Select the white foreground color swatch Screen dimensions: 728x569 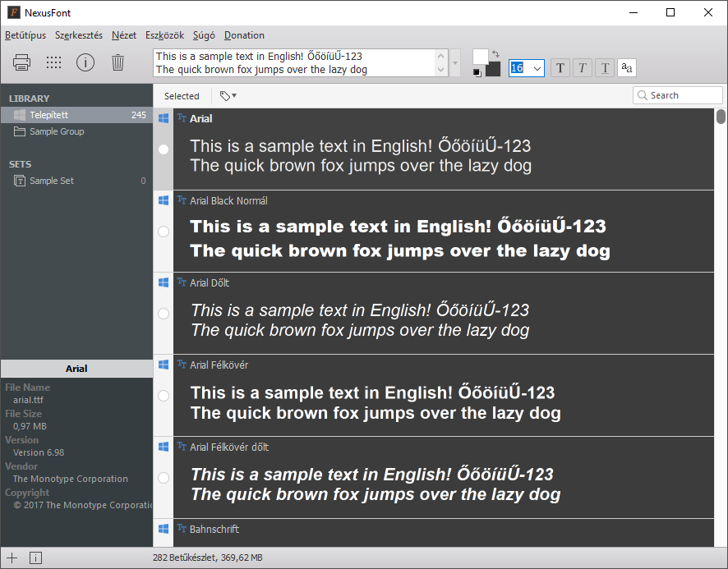(480, 57)
